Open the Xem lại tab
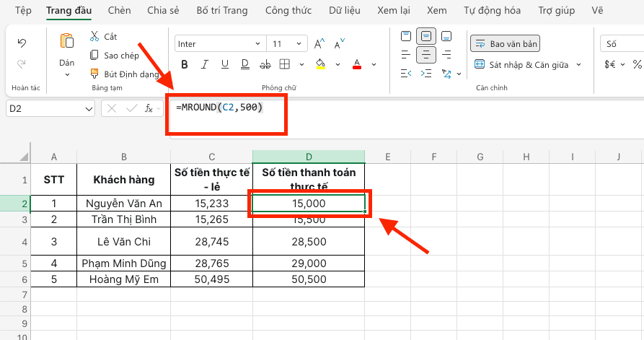The height and width of the screenshot is (340, 644). click(x=394, y=10)
